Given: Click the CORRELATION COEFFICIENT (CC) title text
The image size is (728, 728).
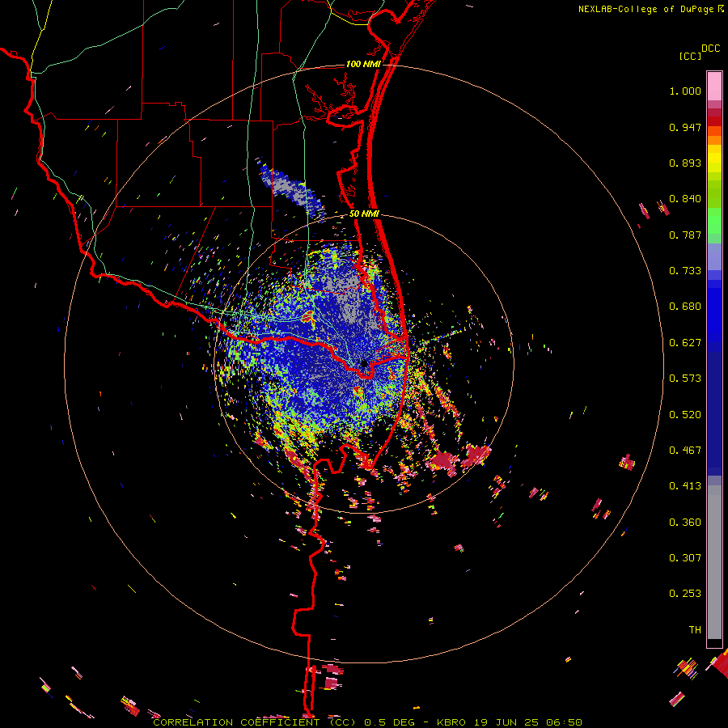Looking at the screenshot, I should click(255, 722).
